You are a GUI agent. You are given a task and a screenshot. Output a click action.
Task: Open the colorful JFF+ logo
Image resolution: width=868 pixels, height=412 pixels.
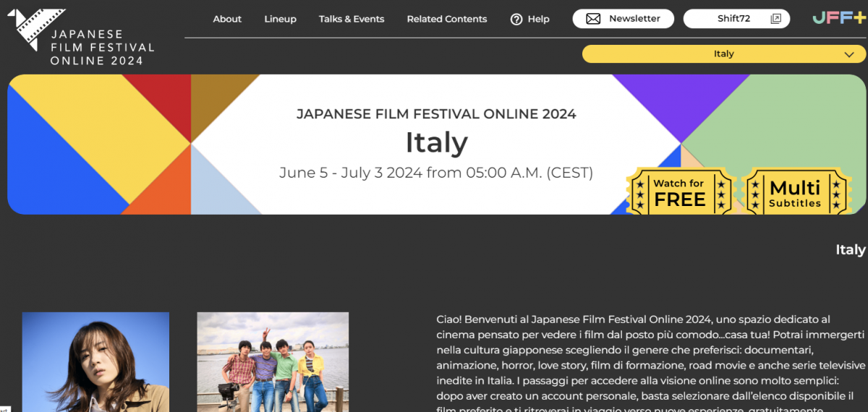(x=837, y=19)
